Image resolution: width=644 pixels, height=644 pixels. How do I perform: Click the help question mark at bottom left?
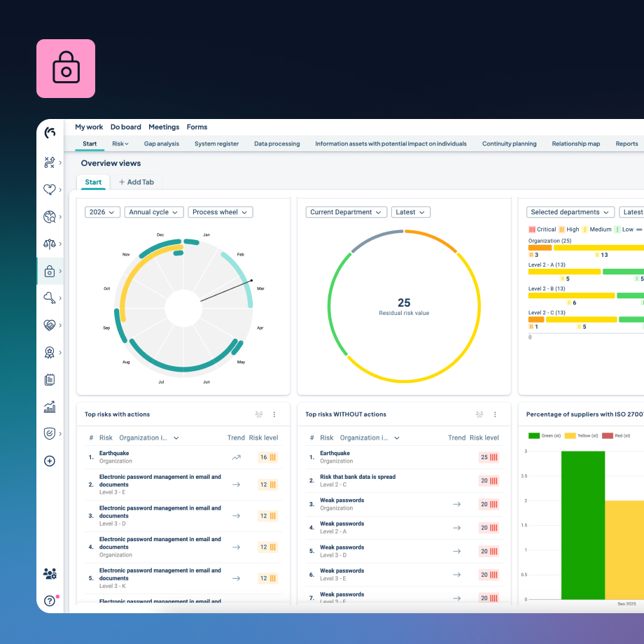tap(49, 601)
